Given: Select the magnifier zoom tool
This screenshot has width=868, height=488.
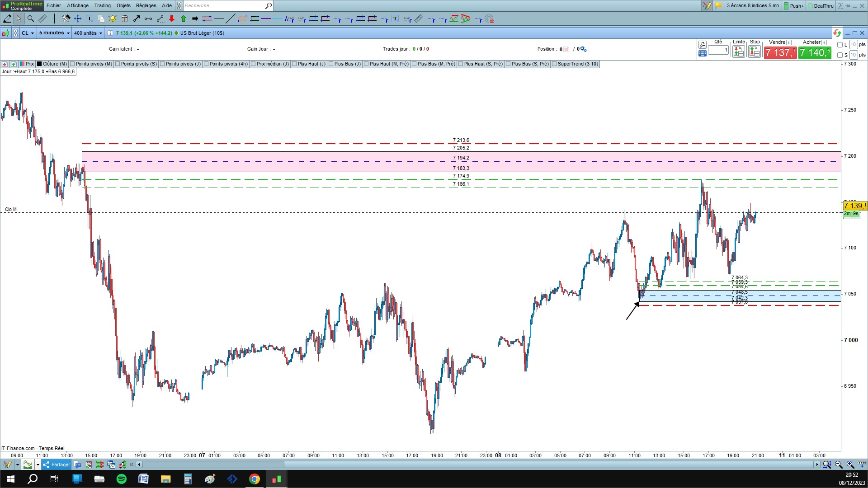Looking at the screenshot, I should [x=30, y=19].
